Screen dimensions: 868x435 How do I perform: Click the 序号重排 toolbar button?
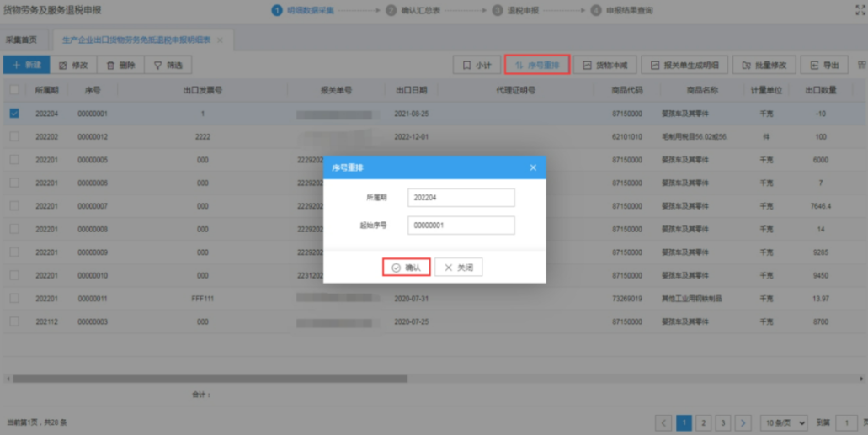[x=537, y=65]
